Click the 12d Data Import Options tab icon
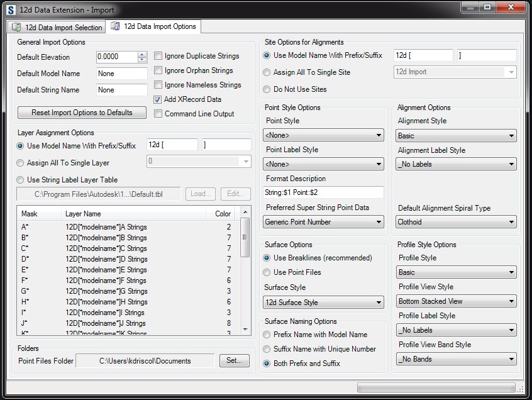Viewport: 532px width, 400px height. pos(115,26)
